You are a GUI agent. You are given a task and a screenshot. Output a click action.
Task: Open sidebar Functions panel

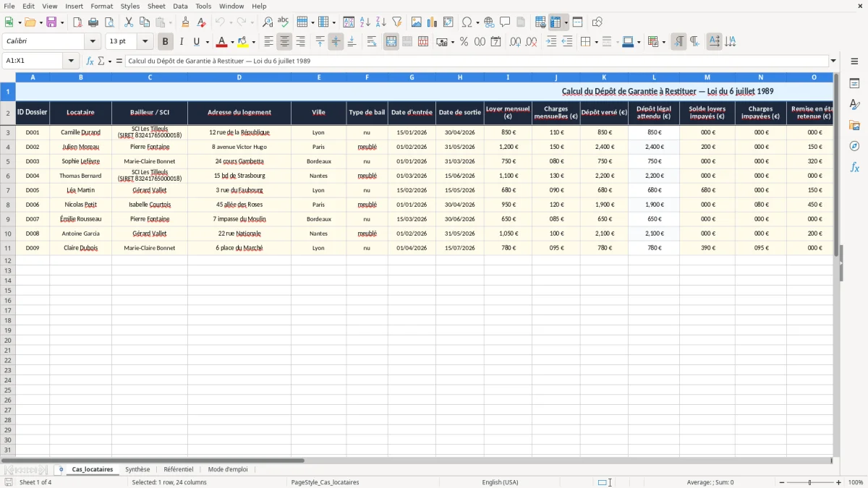(x=854, y=168)
